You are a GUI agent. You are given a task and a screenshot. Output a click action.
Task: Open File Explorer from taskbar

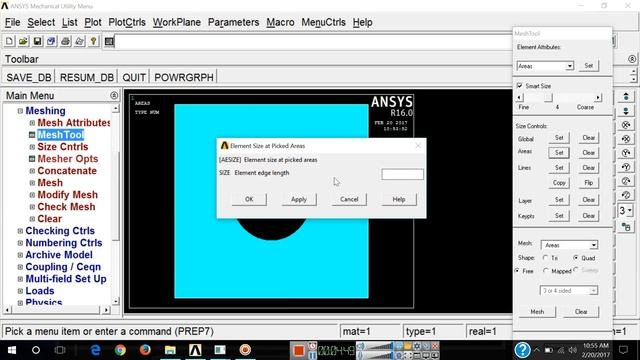(x=170, y=350)
